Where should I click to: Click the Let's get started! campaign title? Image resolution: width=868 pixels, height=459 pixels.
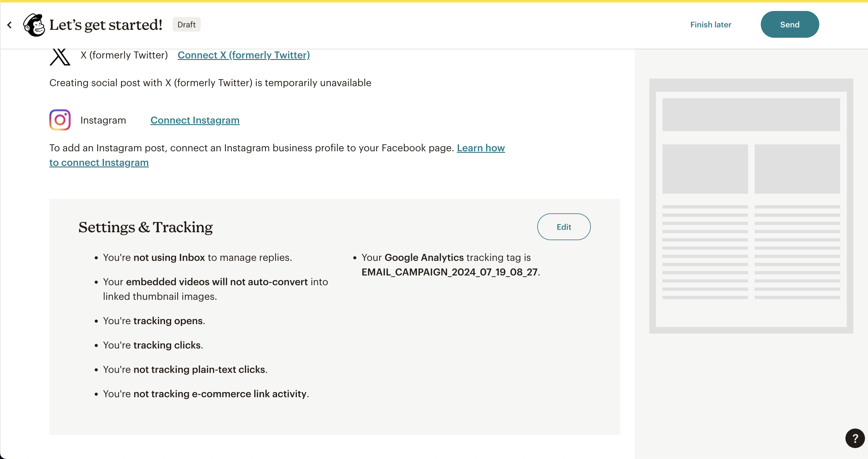point(106,25)
